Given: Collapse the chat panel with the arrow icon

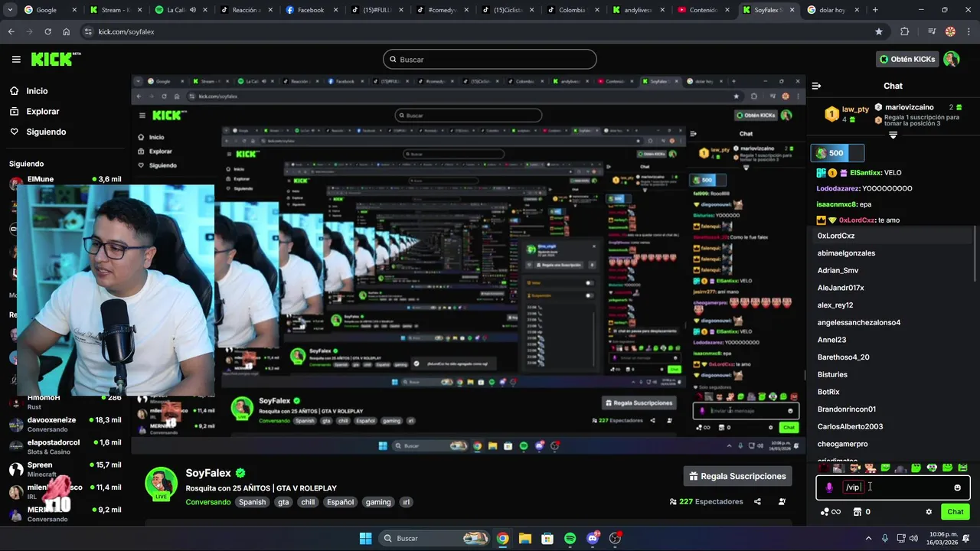Looking at the screenshot, I should [816, 86].
